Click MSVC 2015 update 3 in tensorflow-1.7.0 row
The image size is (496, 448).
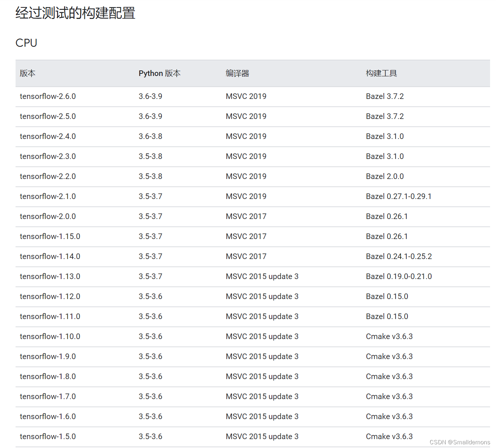[x=262, y=396]
